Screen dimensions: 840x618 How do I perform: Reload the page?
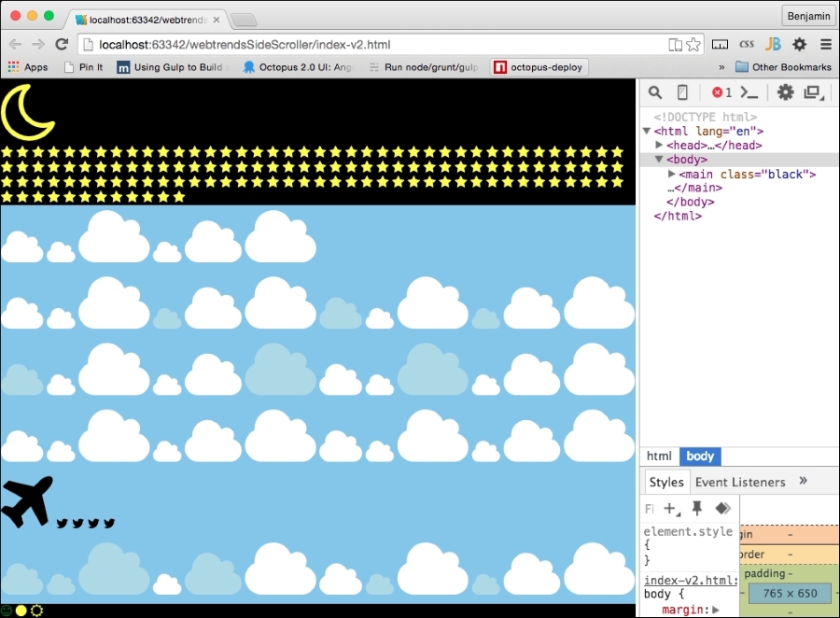pos(62,44)
